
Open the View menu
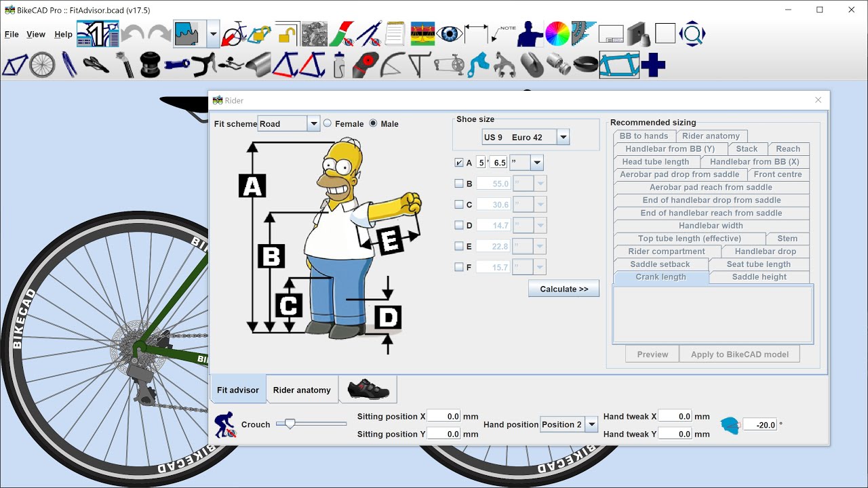coord(36,34)
